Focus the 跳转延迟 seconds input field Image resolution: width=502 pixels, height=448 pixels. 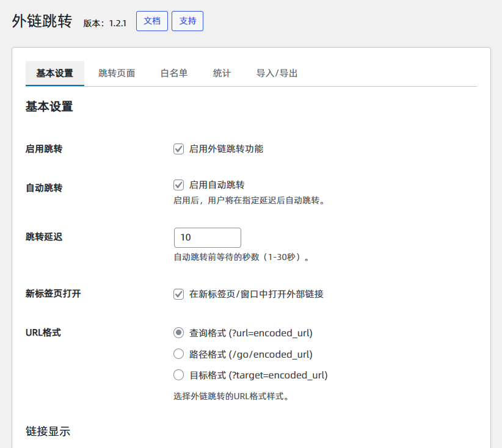(x=207, y=237)
